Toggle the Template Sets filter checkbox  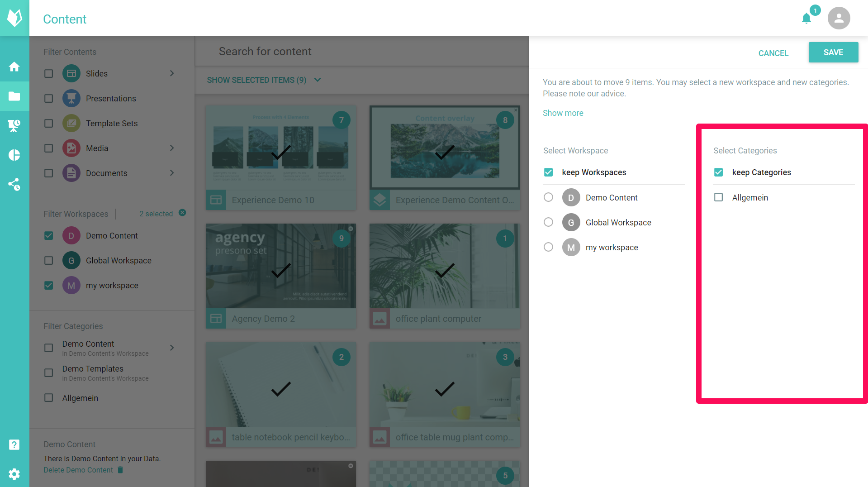click(x=49, y=123)
